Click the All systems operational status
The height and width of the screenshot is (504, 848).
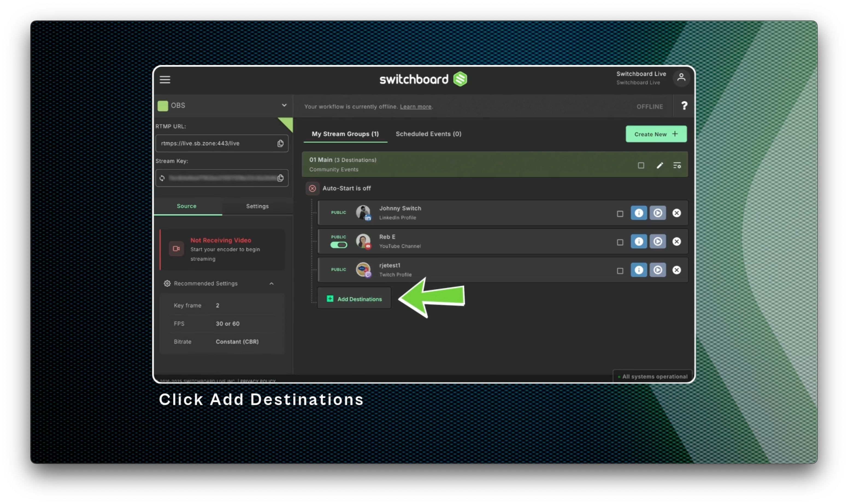[x=652, y=377]
